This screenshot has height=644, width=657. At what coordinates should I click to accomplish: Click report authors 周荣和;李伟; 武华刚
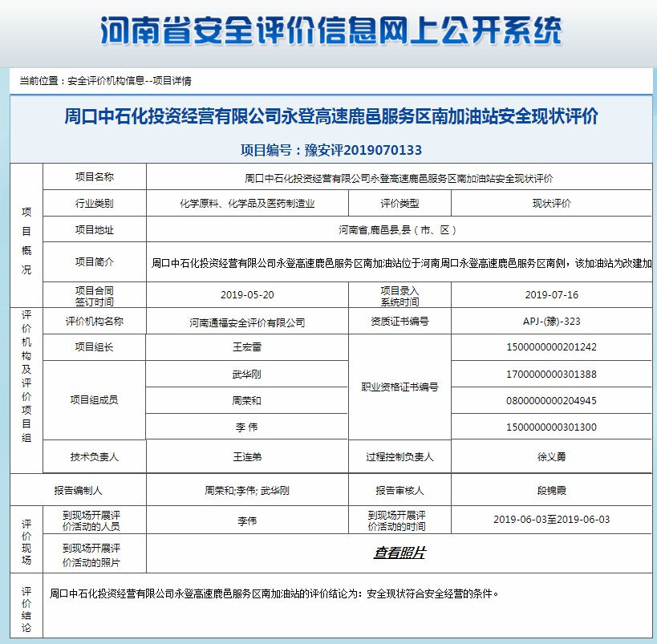[247, 490]
